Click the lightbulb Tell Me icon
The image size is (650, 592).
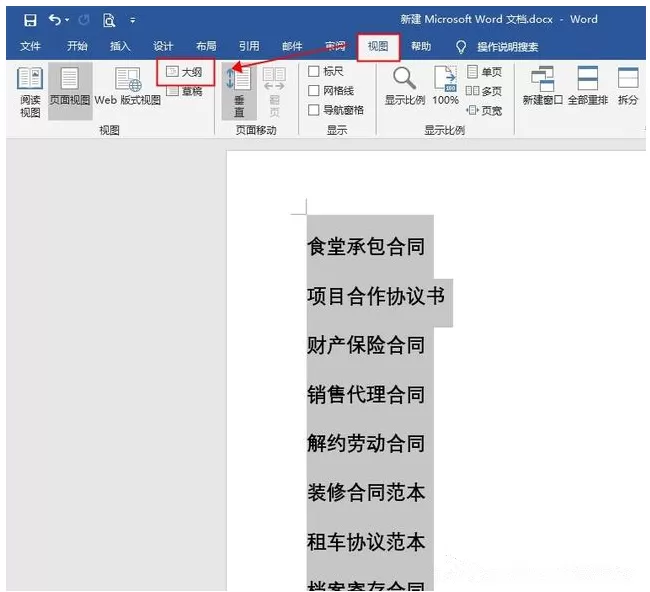[461, 47]
